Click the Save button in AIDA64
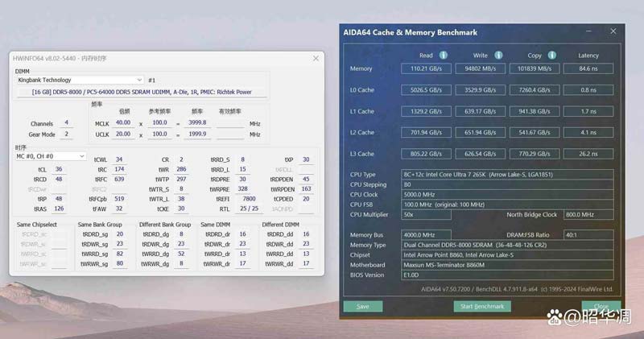Image resolution: width=644 pixels, height=339 pixels. [363, 306]
